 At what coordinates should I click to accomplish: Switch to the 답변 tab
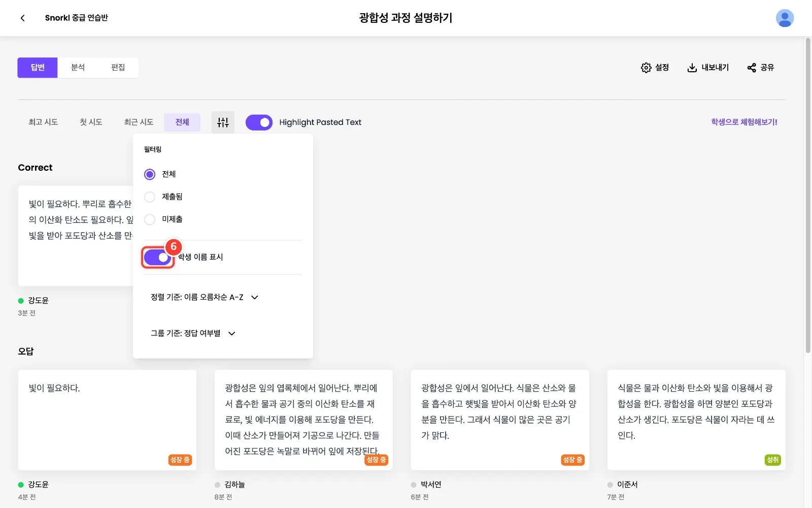coord(38,68)
